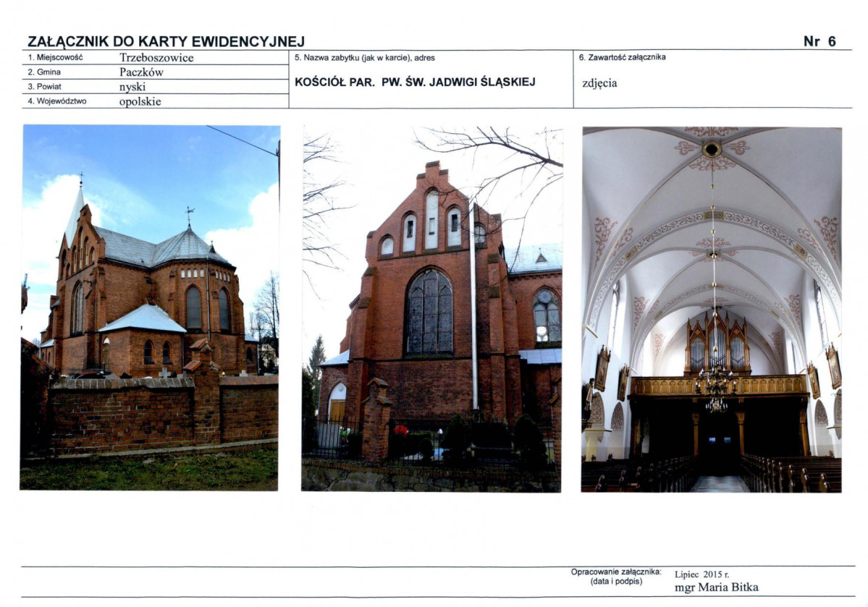The height and width of the screenshot is (607, 868).
Task: Select the powiat value 'nyski'
Action: [x=133, y=87]
